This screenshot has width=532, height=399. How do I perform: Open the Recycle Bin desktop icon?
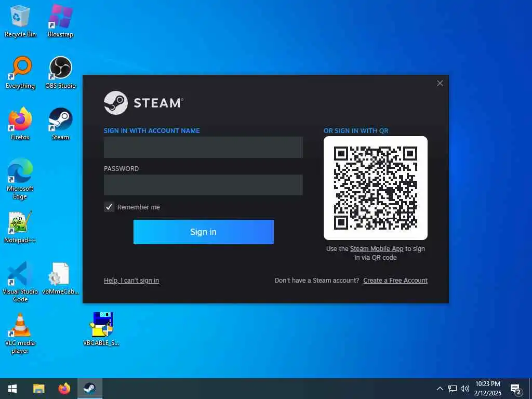(x=20, y=21)
